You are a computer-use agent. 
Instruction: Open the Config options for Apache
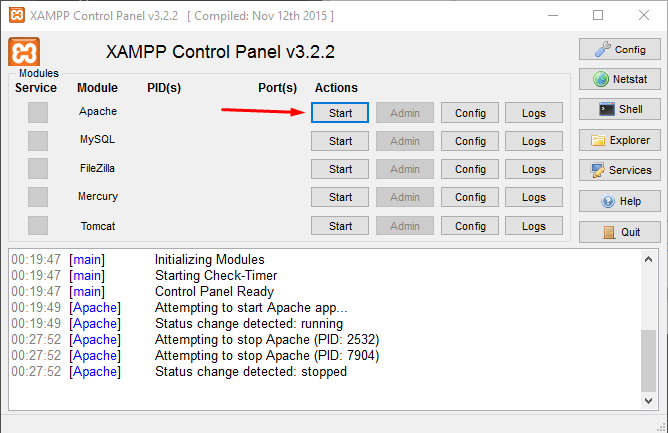point(470,113)
